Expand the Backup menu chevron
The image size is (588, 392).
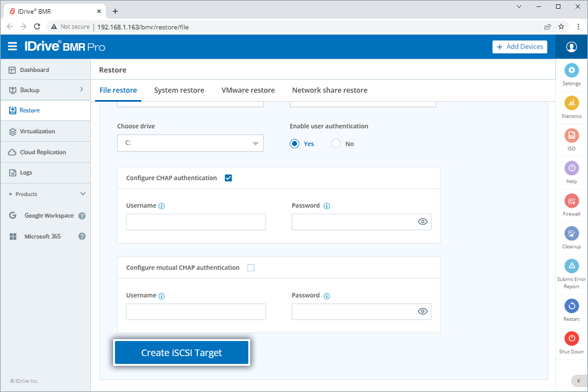pos(82,90)
